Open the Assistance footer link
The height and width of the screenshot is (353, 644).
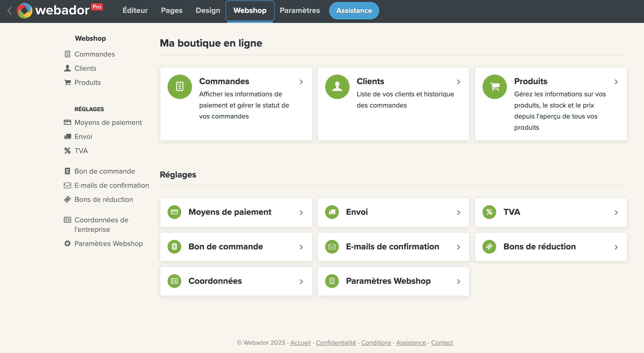[x=411, y=343]
